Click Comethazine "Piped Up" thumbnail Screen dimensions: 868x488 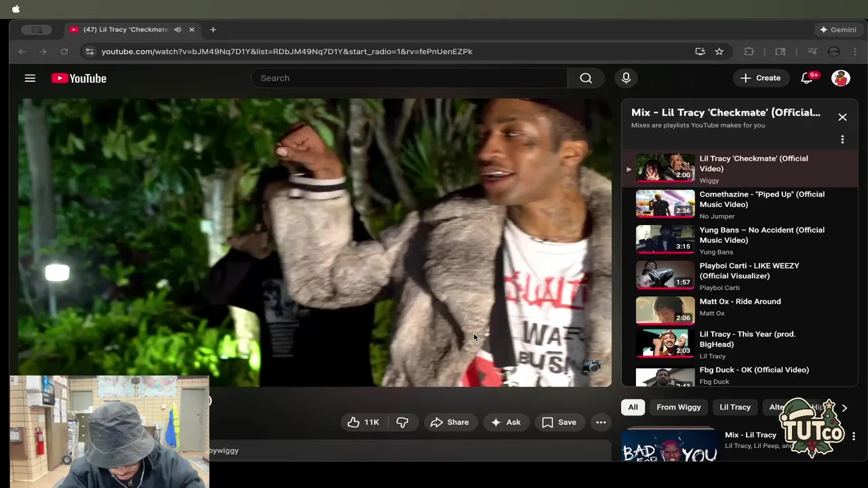pos(665,204)
